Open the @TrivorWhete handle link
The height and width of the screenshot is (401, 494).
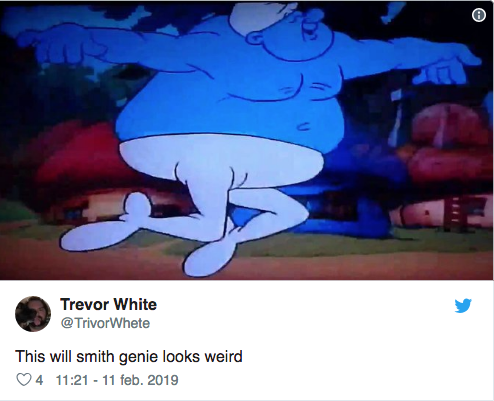tap(105, 323)
